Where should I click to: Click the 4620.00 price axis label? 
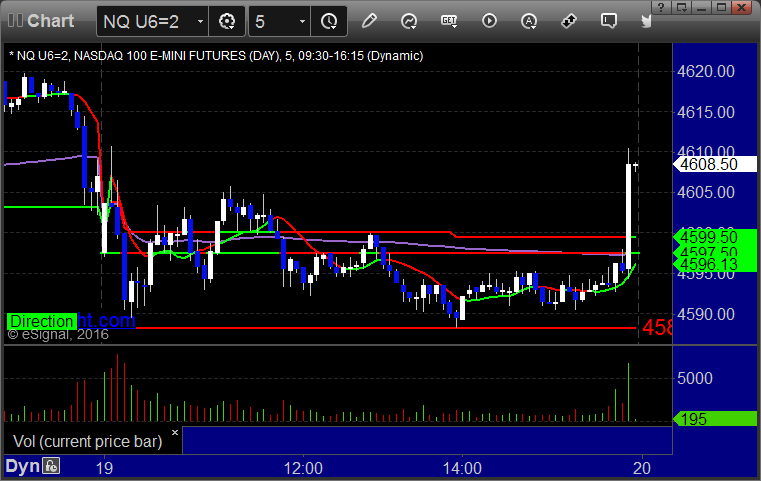coord(706,71)
